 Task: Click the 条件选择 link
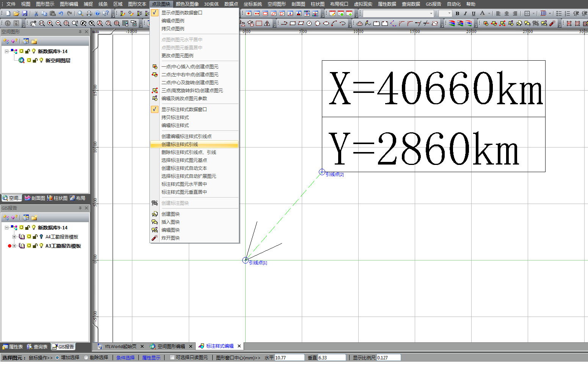(x=125, y=358)
